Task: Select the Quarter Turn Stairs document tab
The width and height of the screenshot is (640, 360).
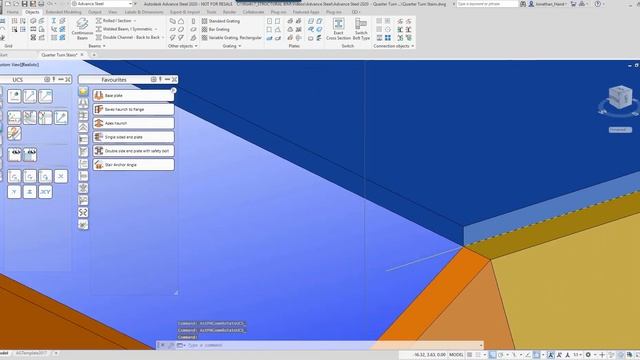Action: [x=60, y=55]
